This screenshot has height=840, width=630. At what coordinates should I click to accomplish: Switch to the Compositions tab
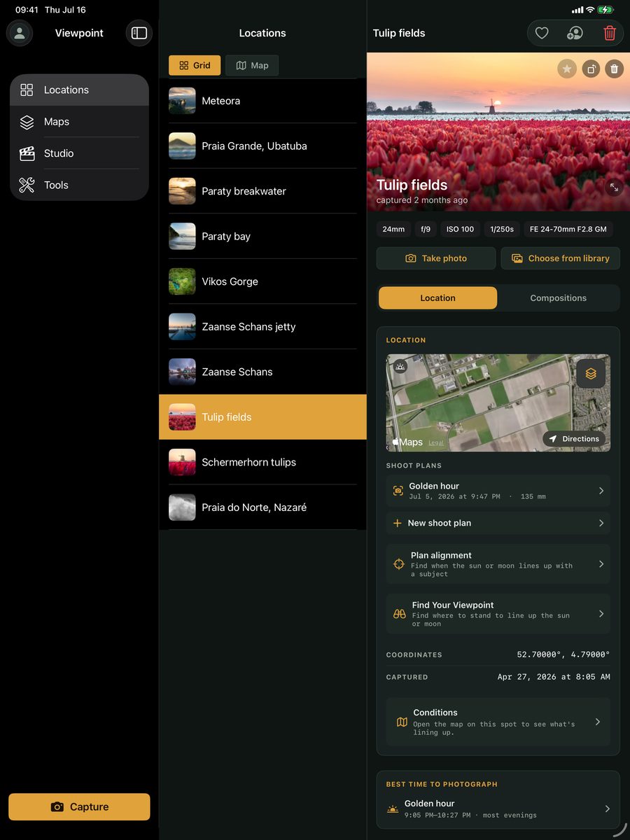click(x=558, y=297)
